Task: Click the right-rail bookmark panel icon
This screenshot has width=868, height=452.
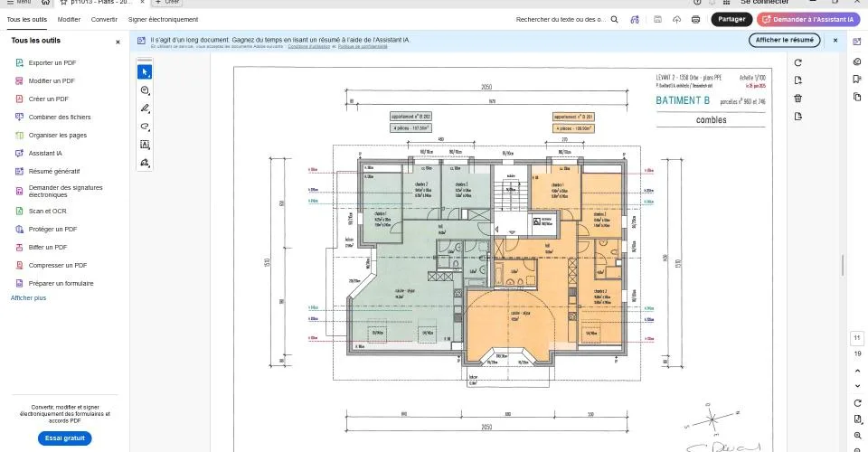Action: point(857,80)
